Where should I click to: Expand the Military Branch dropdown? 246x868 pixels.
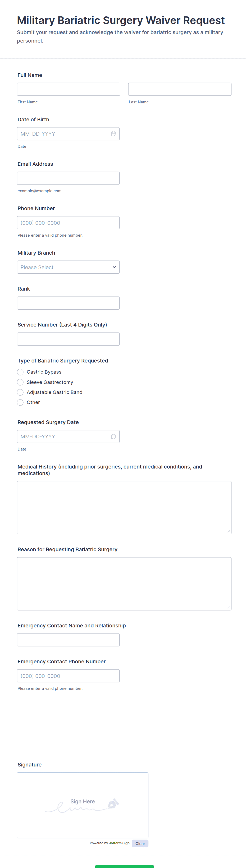pyautogui.click(x=68, y=267)
